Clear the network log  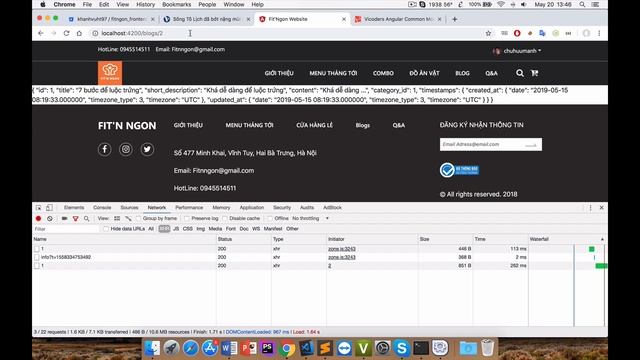tap(50, 218)
